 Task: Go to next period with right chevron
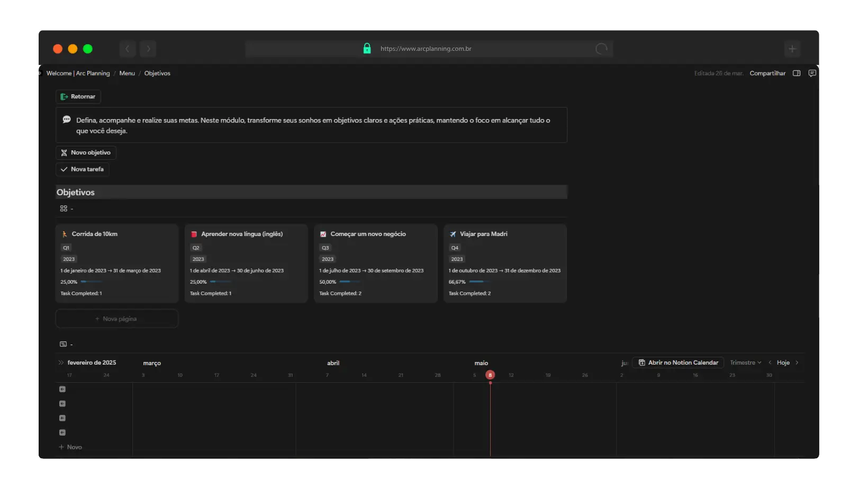coord(797,363)
